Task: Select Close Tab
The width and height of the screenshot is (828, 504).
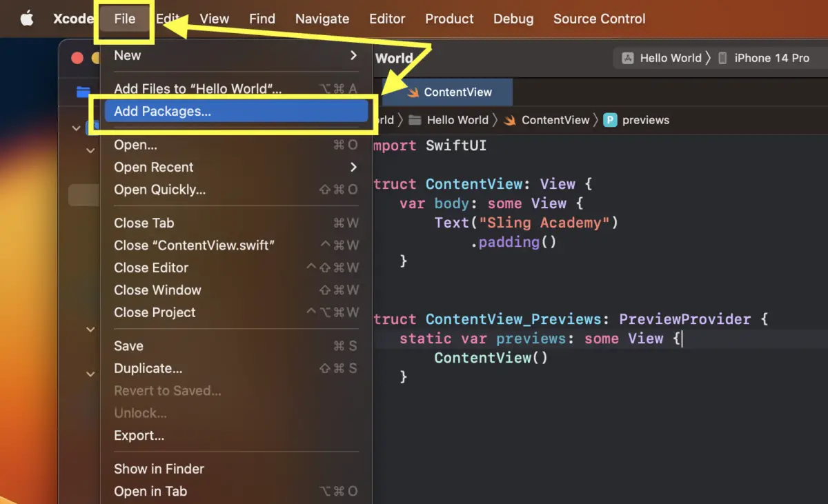Action: click(236, 223)
